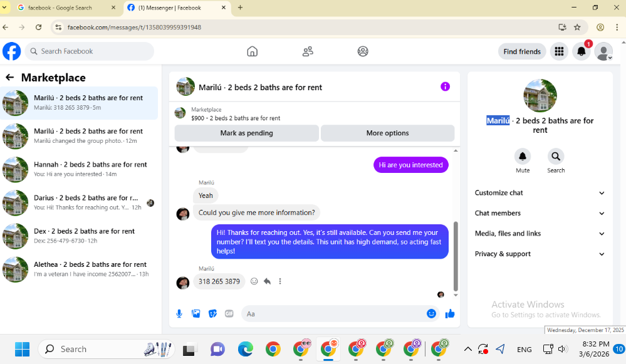Select the Messenger | Facebook tab

177,8
